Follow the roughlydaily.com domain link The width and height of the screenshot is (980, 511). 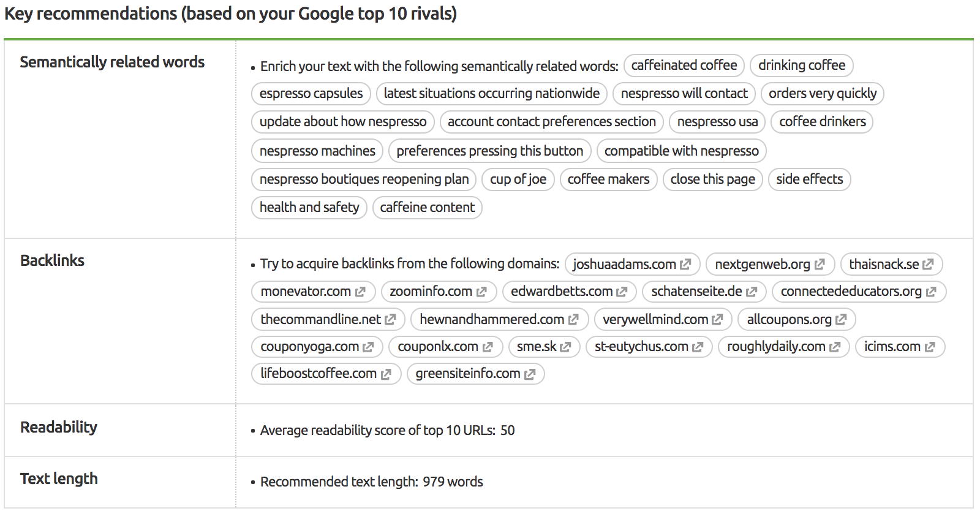point(776,346)
